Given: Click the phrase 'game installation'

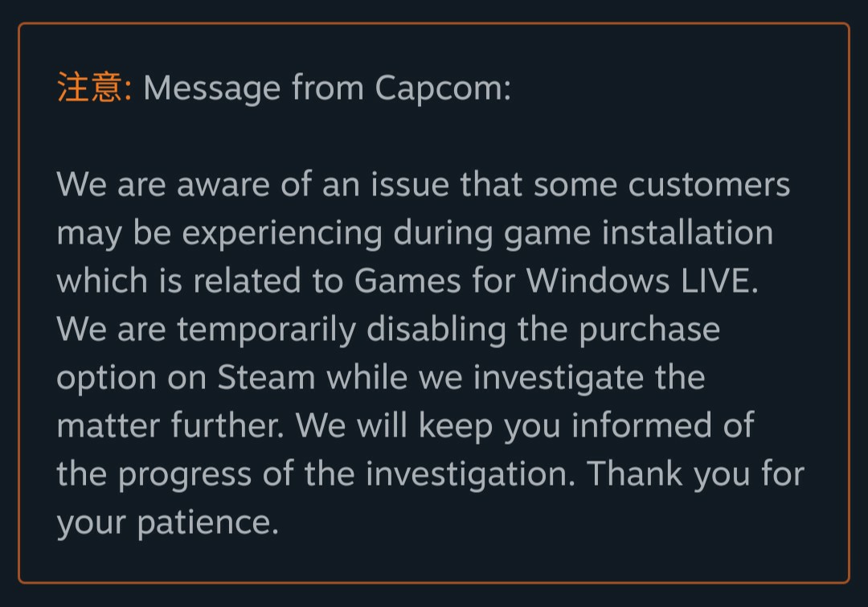Looking at the screenshot, I should tap(638, 233).
